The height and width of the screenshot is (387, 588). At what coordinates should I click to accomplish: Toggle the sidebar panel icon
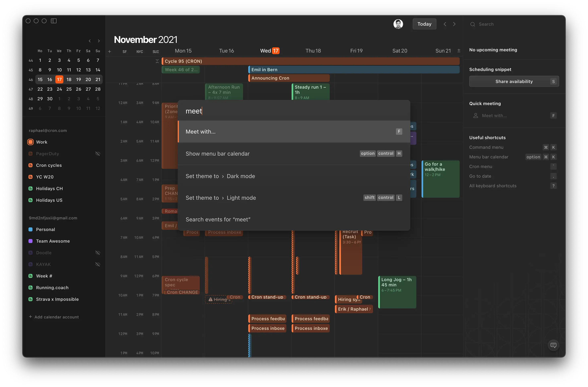point(54,21)
